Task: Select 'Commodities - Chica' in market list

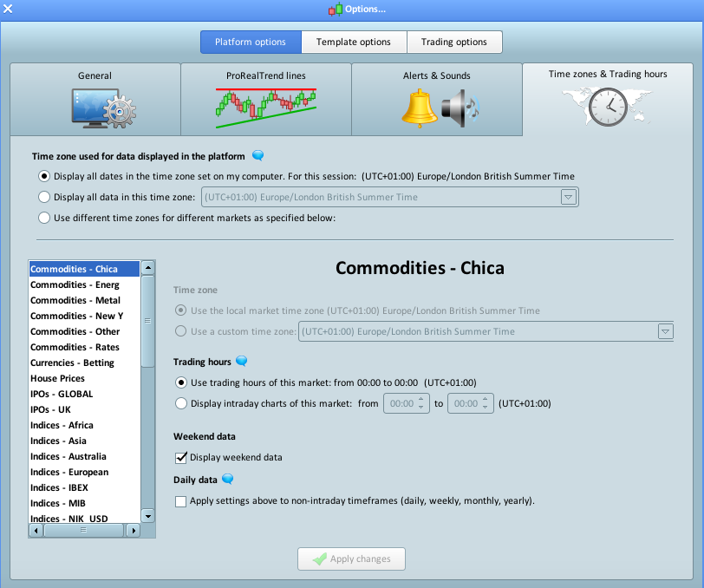Action: 84,269
